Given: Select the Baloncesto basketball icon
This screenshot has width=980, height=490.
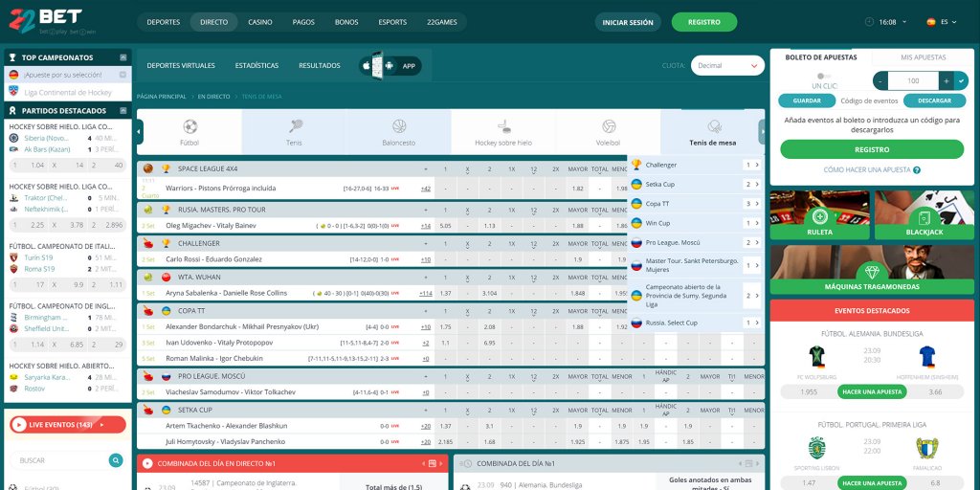Looking at the screenshot, I should [399, 127].
